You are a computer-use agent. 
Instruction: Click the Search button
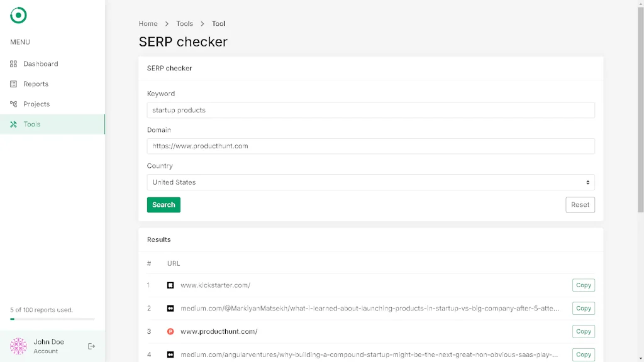[x=164, y=204]
